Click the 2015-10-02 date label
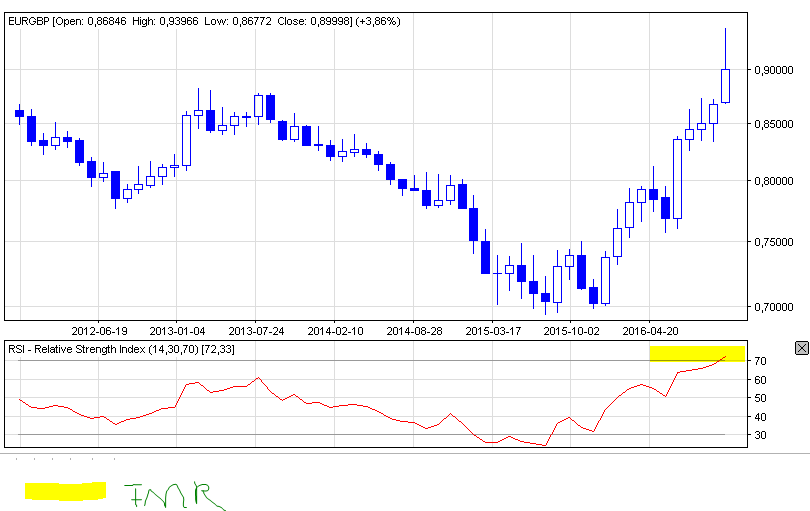The height and width of the screenshot is (511, 810). (x=571, y=330)
